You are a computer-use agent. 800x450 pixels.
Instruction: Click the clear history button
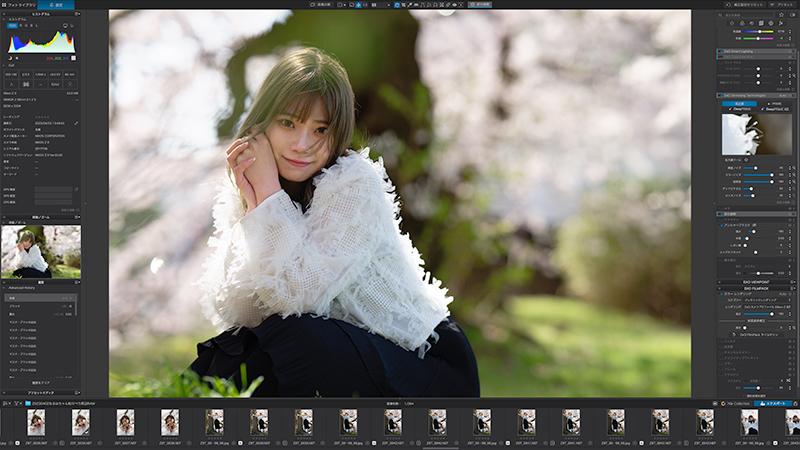pyautogui.click(x=41, y=383)
